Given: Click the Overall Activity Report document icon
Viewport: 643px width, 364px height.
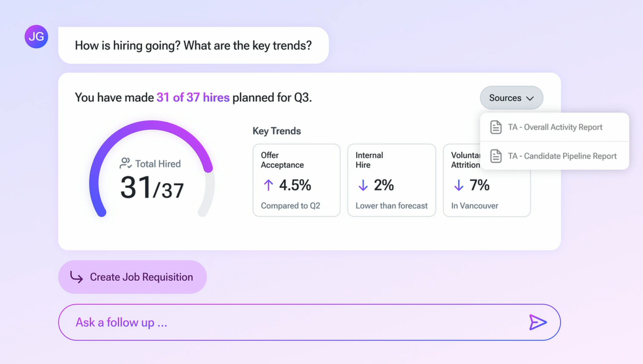Looking at the screenshot, I should (496, 127).
